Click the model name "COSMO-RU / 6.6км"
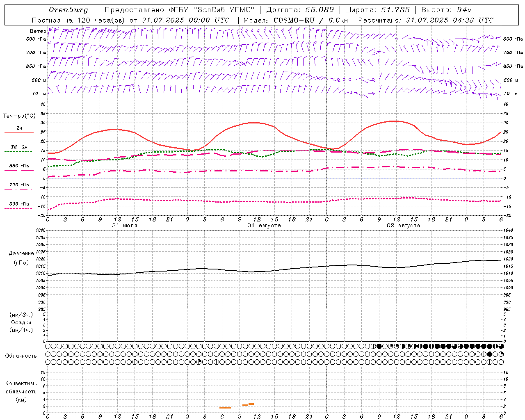The image size is (525, 420). (310, 20)
